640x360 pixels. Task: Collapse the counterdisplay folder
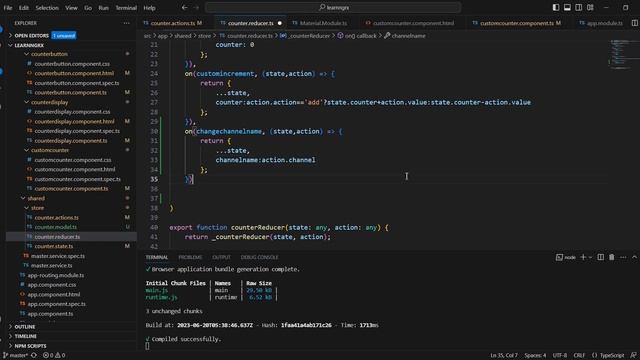coord(49,102)
